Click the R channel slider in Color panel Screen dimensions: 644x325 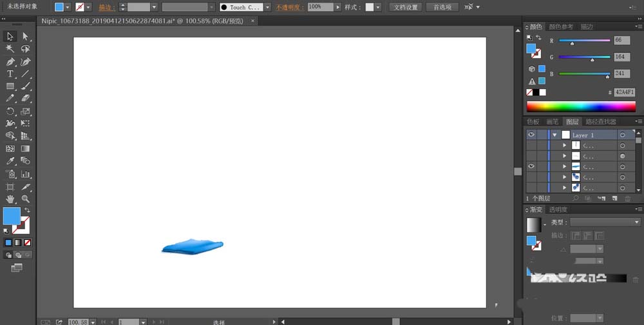coord(585,41)
